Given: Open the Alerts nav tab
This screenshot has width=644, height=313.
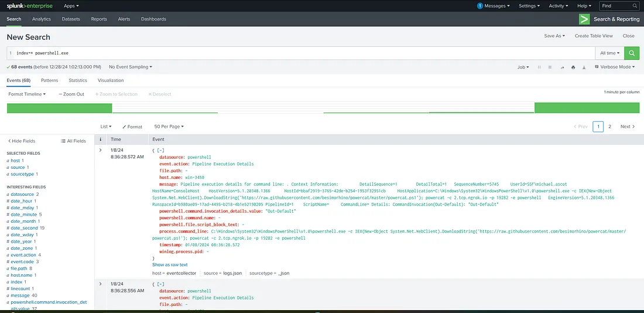Looking at the screenshot, I should click(124, 19).
